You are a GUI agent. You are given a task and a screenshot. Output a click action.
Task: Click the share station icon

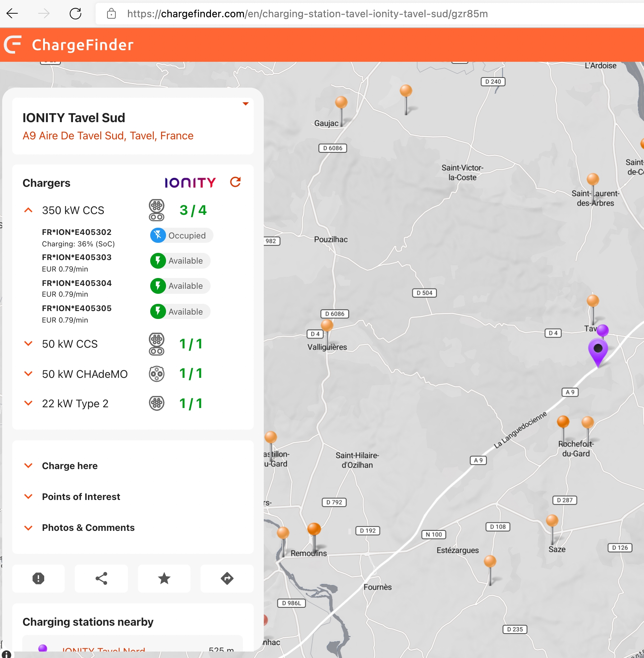tap(101, 578)
